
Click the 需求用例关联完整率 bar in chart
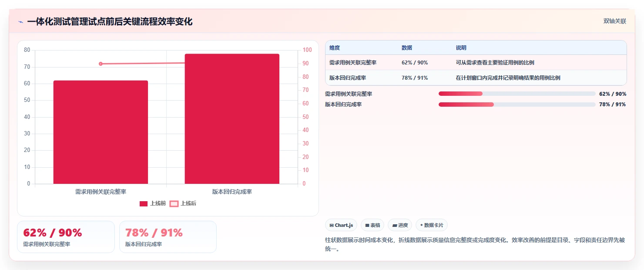(101, 132)
